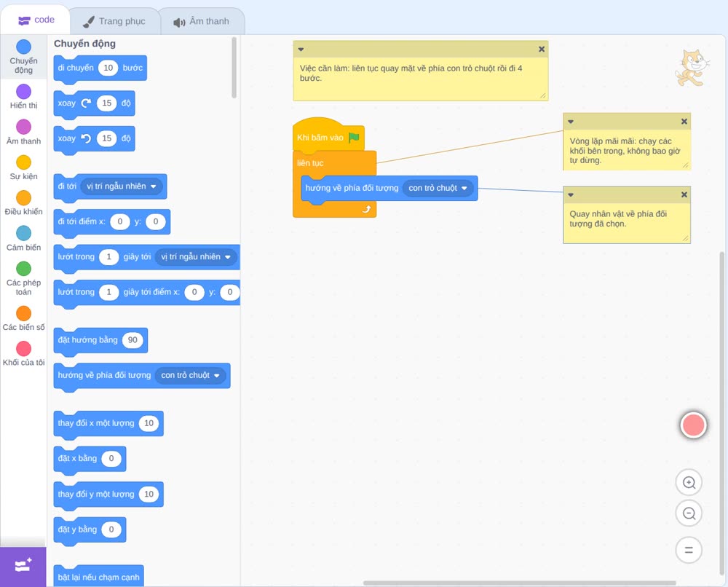Screen dimensions: 728x587
Task: Click the pink circular record button
Action: pyautogui.click(x=693, y=425)
